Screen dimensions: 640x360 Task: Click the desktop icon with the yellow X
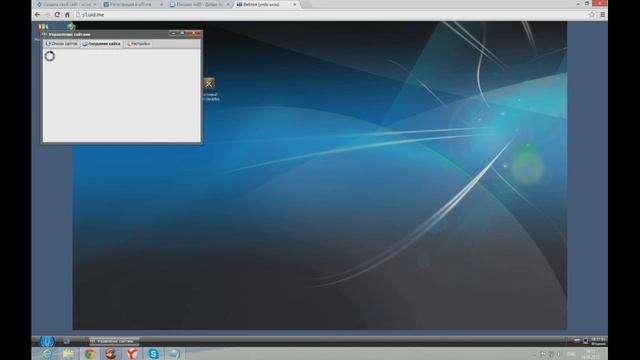click(209, 84)
